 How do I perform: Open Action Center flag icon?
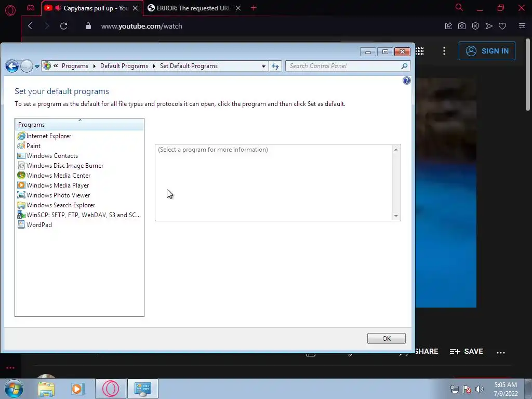[x=467, y=389]
